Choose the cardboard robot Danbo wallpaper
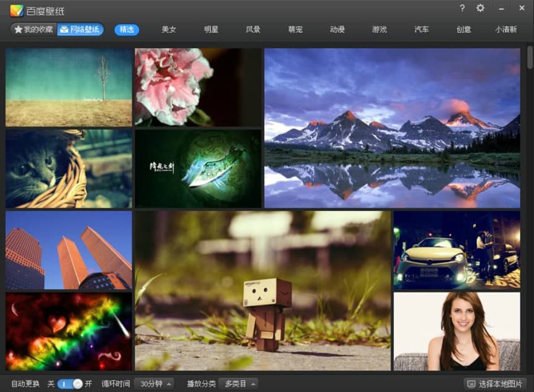The height and width of the screenshot is (392, 534). coord(263,291)
